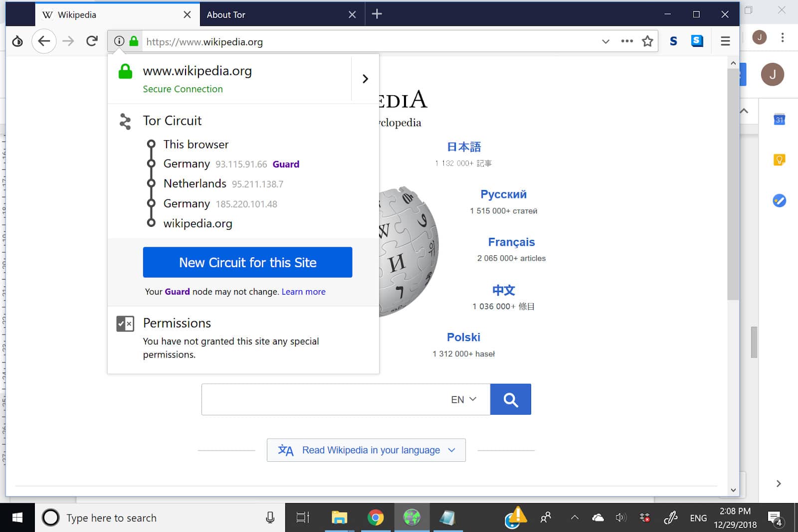798x532 pixels.
Task: Open a new tab with the plus button
Action: pyautogui.click(x=377, y=14)
